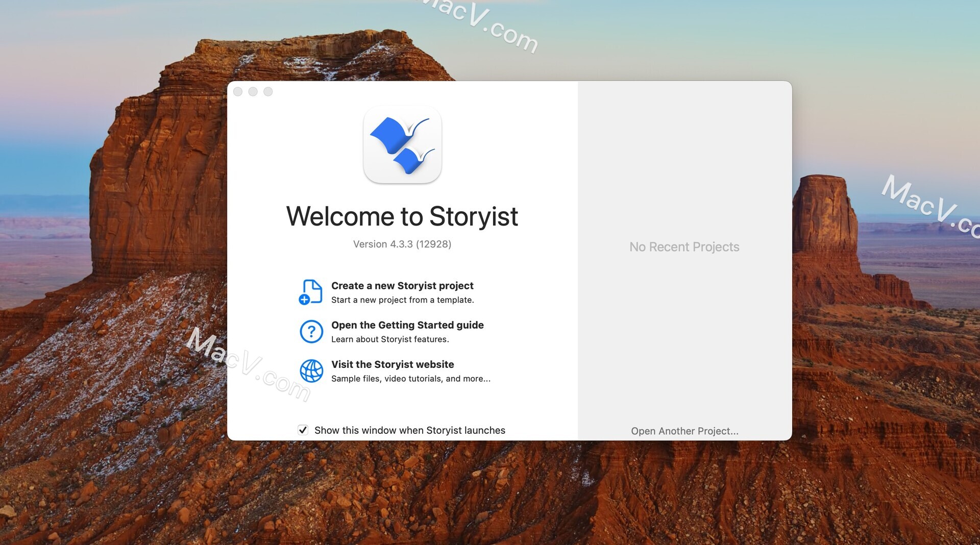Minimize the Welcome window
980x545 pixels.
point(253,92)
